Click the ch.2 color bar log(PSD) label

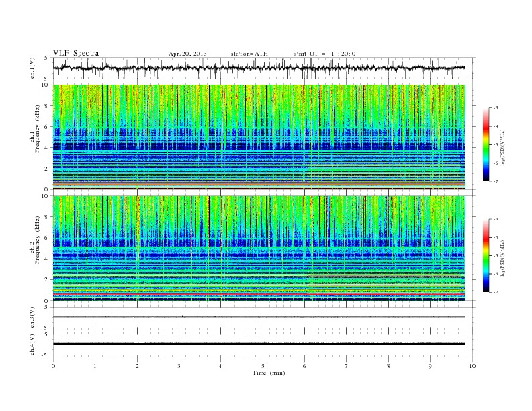(503, 258)
